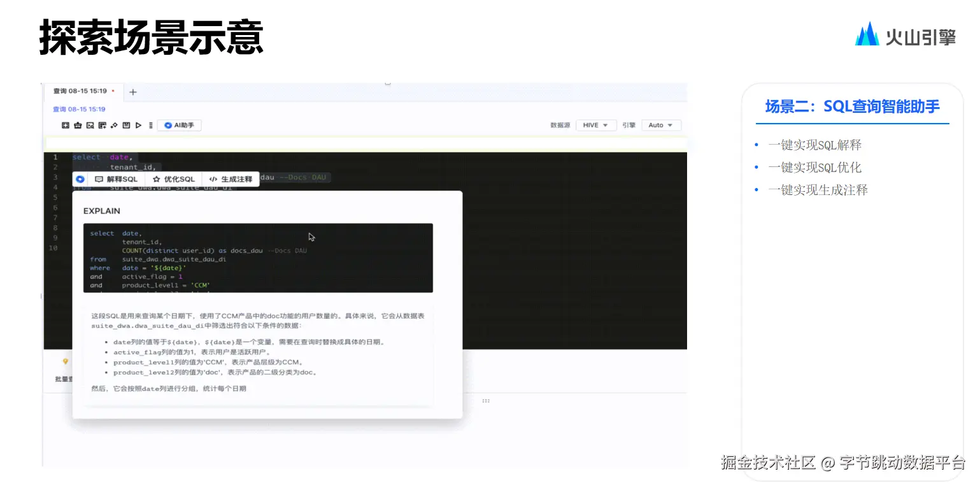This screenshot has width=980, height=485.
Task: Click the explanation bullet about active_flag
Action: (192, 352)
